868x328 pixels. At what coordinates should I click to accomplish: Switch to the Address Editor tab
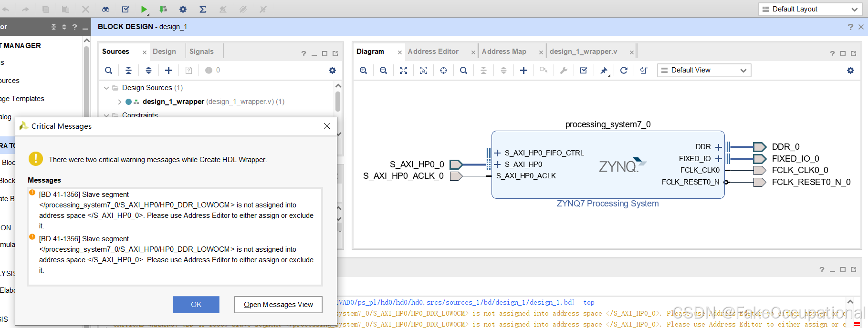[x=433, y=51]
